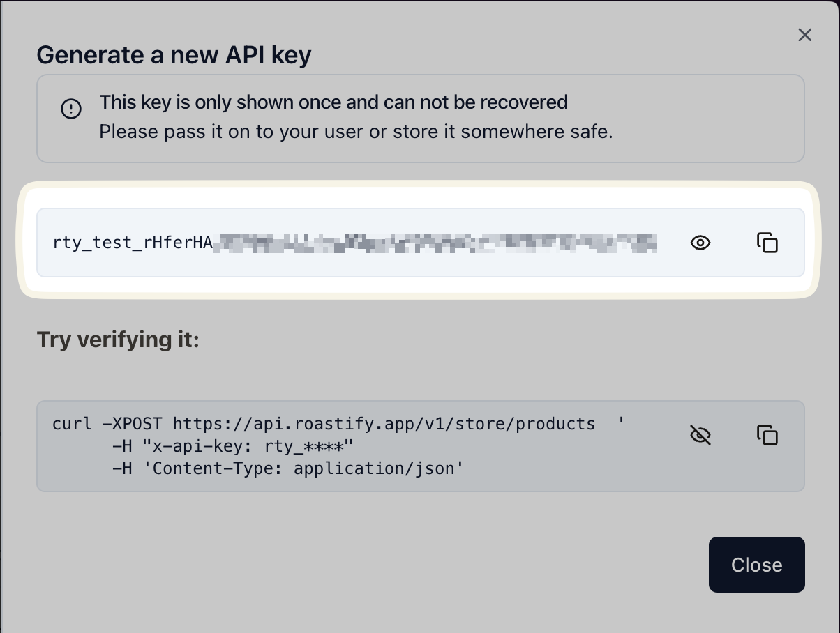The image size is (840, 633).
Task: Show the masked x-api-key in the curl command
Action: pyautogui.click(x=700, y=434)
